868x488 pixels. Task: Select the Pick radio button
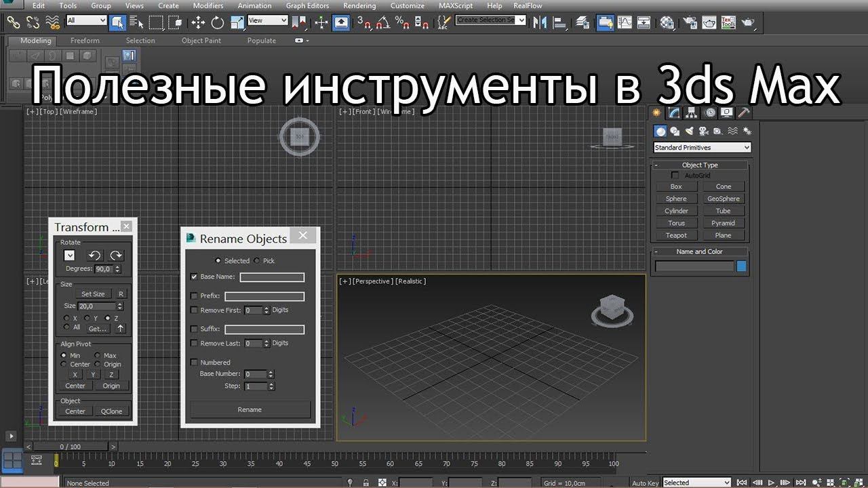tap(257, 261)
